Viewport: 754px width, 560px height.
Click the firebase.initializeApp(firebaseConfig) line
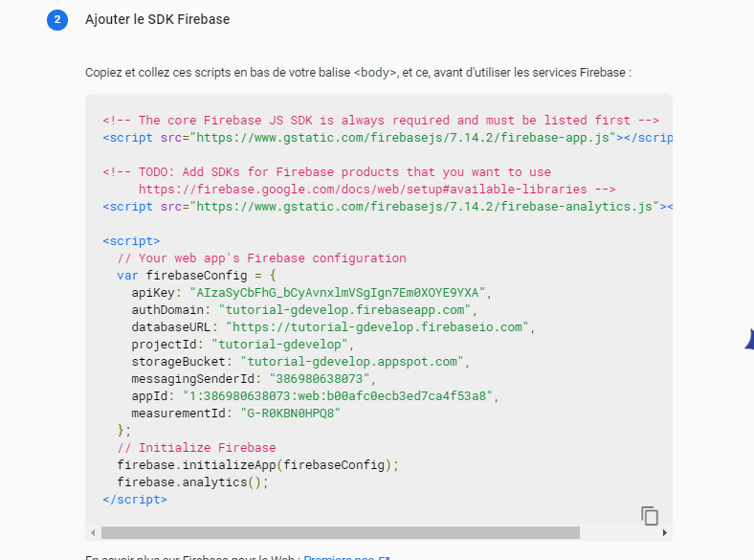pos(256,465)
